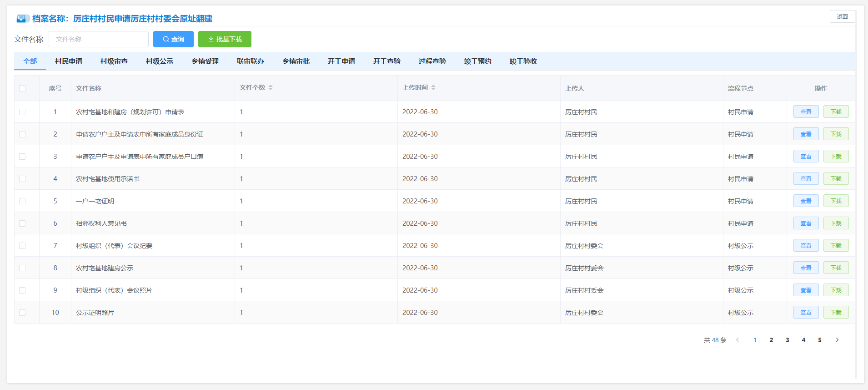
Task: Download the 相邻权利人意见书 file
Action: click(836, 223)
